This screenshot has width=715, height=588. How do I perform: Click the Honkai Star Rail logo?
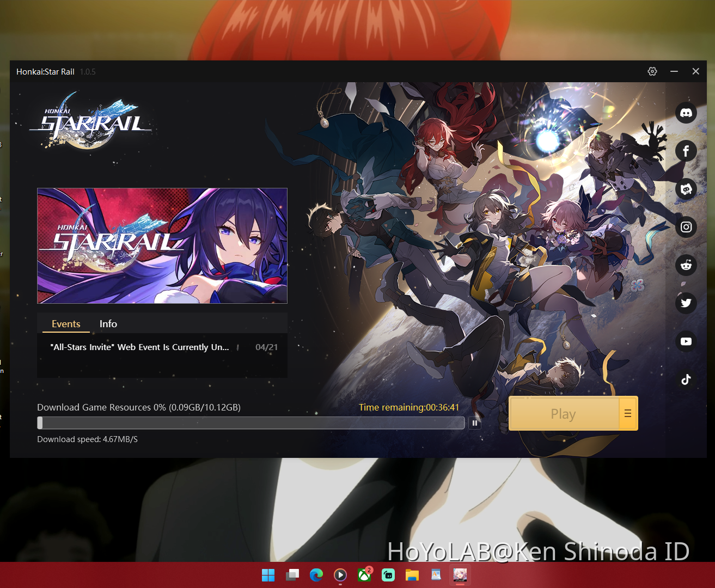[90, 121]
